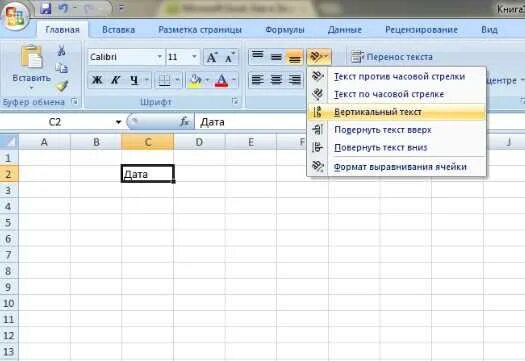Select Повернуть текст вверх
Screen dimensions: 525x361
coord(396,130)
